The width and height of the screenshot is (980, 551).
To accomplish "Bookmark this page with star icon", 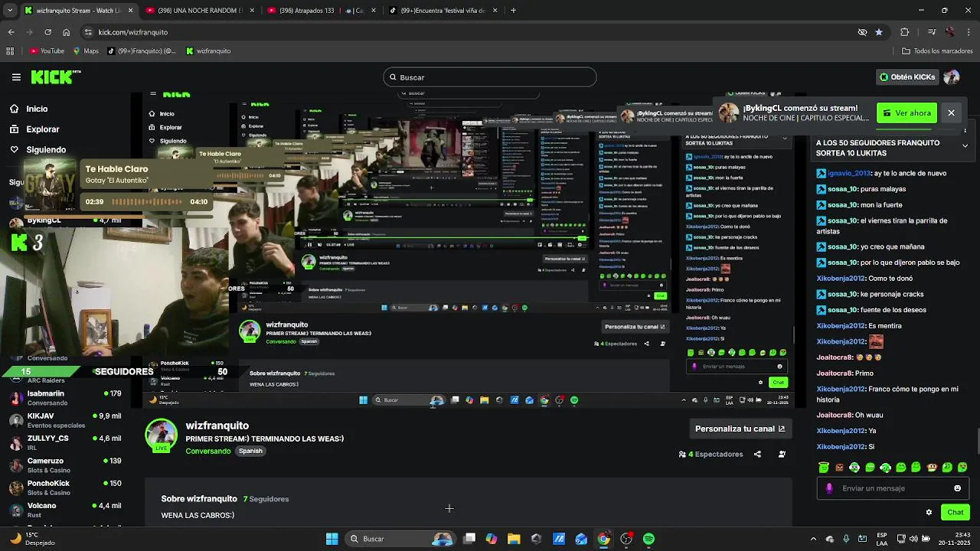I will tap(879, 32).
